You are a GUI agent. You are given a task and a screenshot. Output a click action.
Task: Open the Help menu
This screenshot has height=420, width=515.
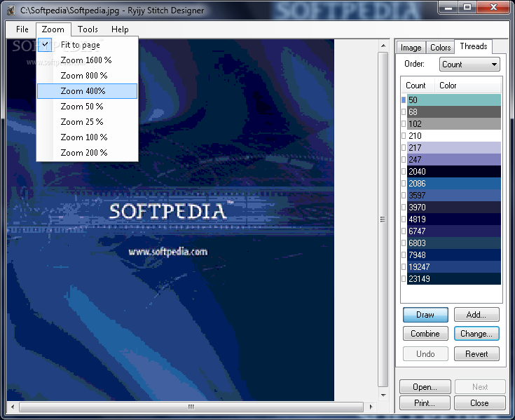[x=120, y=29]
